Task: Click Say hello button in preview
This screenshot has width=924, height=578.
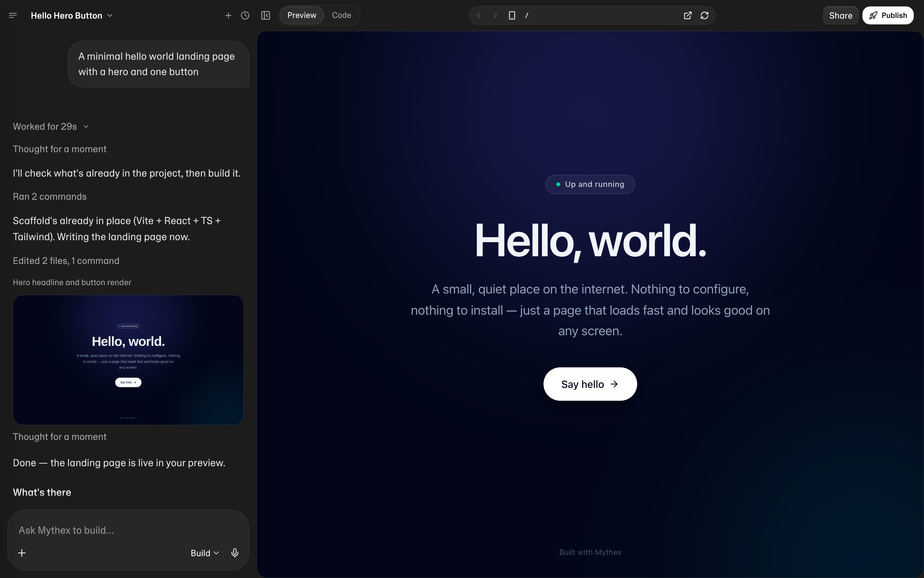Action: pos(590,384)
